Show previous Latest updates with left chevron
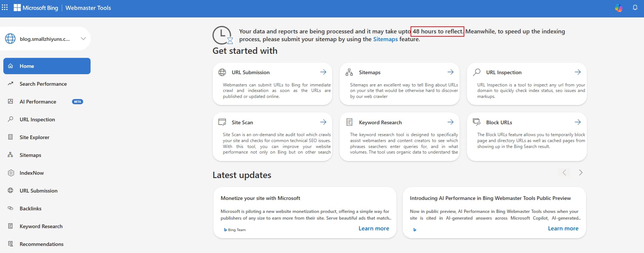This screenshot has height=253, width=644. tap(564, 172)
